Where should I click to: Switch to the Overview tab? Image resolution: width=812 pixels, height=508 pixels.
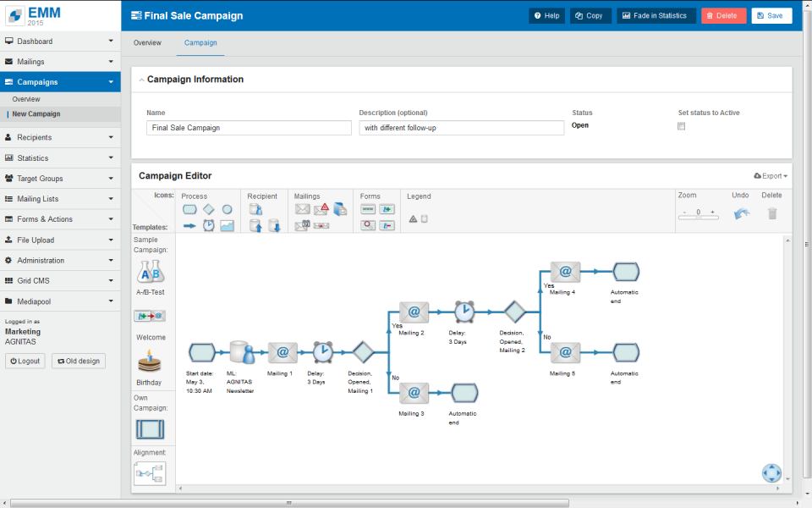147,43
